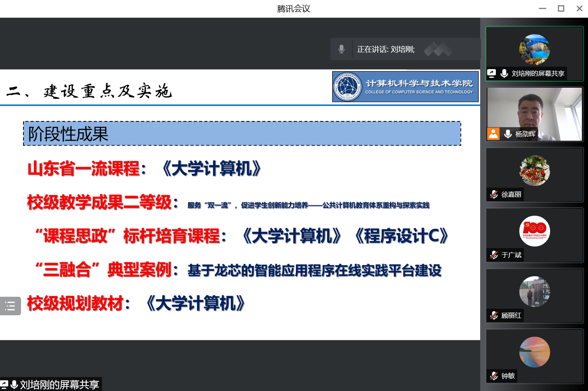Click 刘培刚的屏幕共享 label at bottom left

[x=59, y=384]
